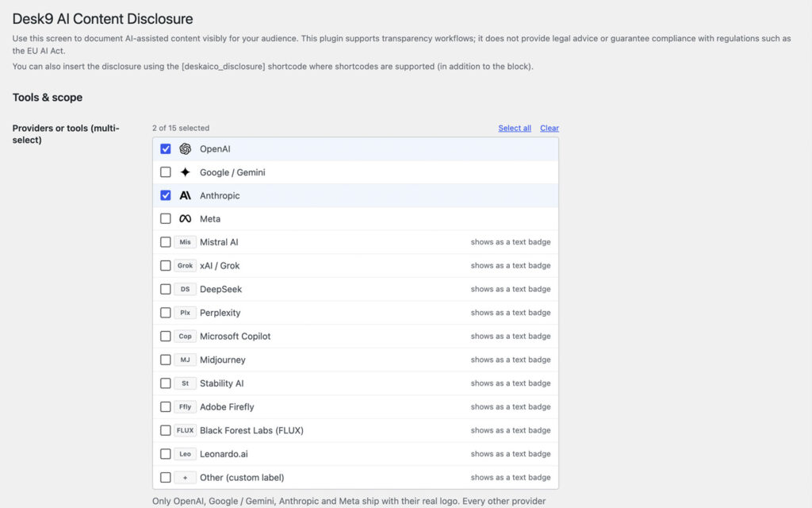Enable the DeepSeek checkbox
Image resolution: width=812 pixels, height=508 pixels.
pos(165,289)
